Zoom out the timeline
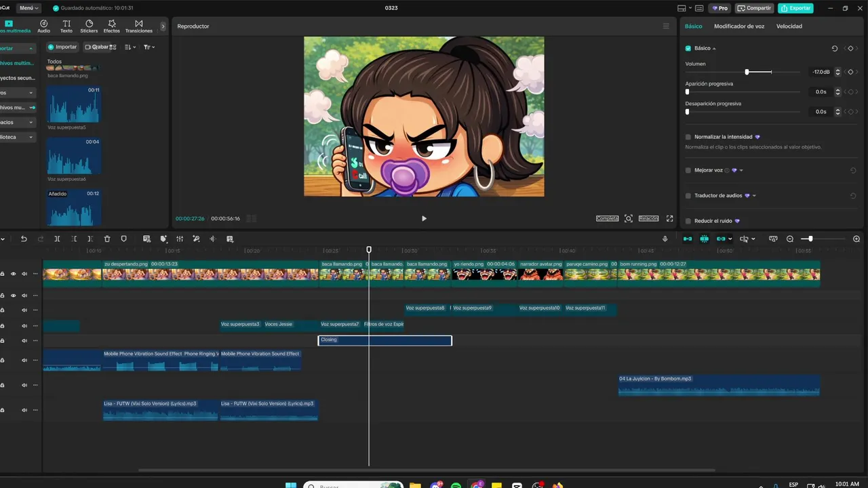Screen dimensions: 868x488 pyautogui.click(x=790, y=239)
